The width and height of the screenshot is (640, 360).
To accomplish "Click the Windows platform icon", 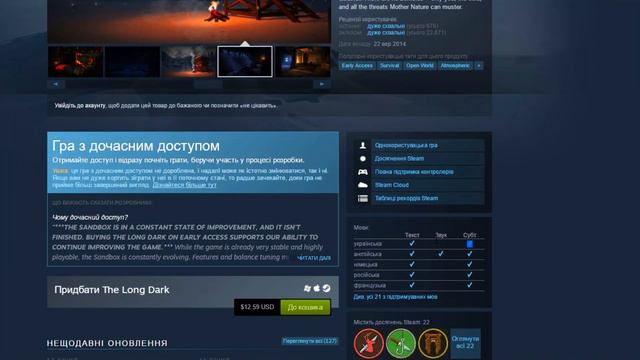I will [x=307, y=289].
